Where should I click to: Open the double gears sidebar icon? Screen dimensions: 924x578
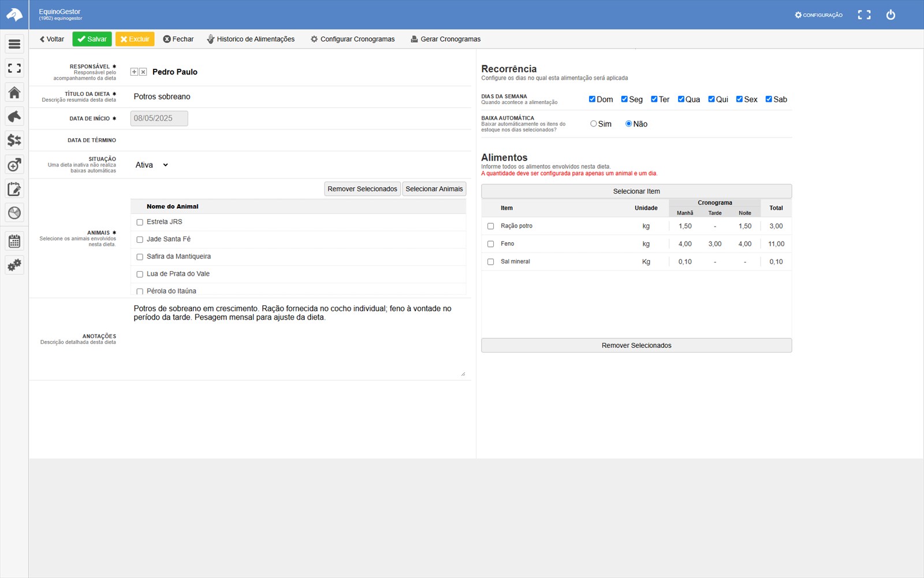pos(14,265)
